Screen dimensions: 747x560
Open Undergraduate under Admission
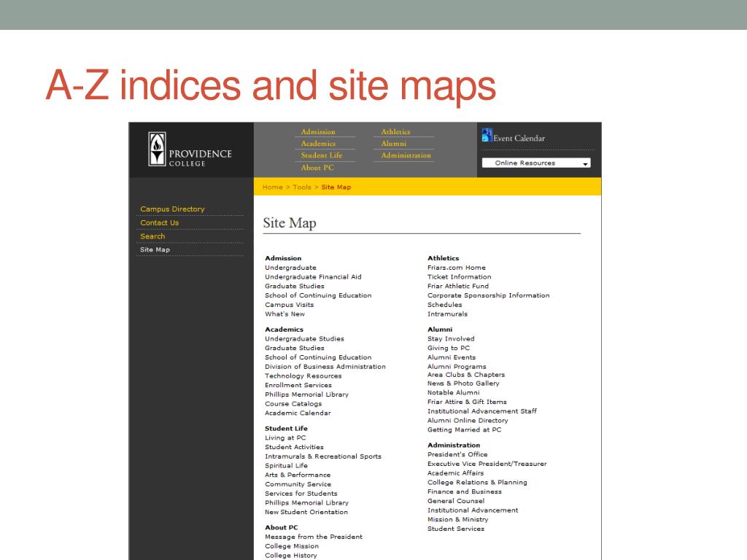(290, 268)
